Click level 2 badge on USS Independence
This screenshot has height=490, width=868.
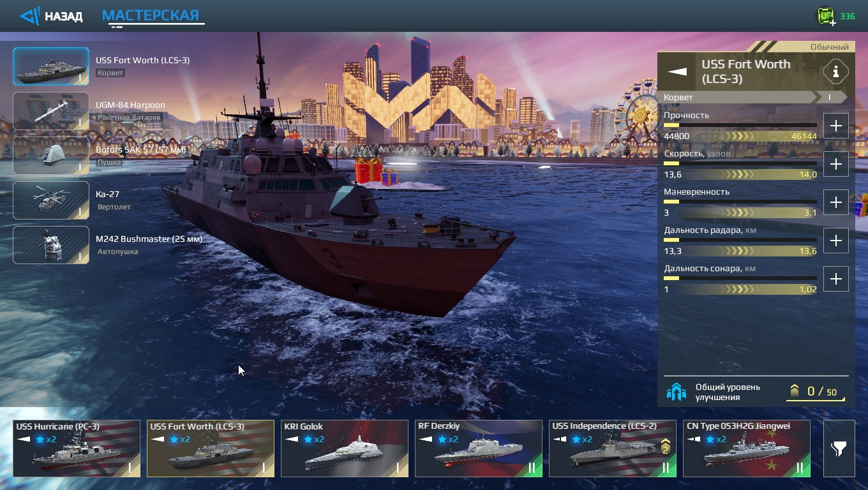tap(665, 447)
